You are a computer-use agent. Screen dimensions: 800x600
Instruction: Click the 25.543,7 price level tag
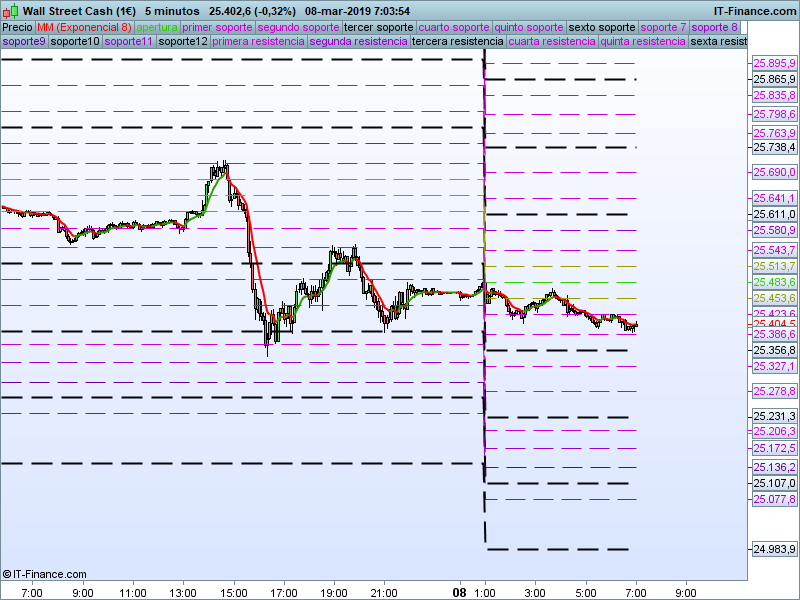coord(774,250)
